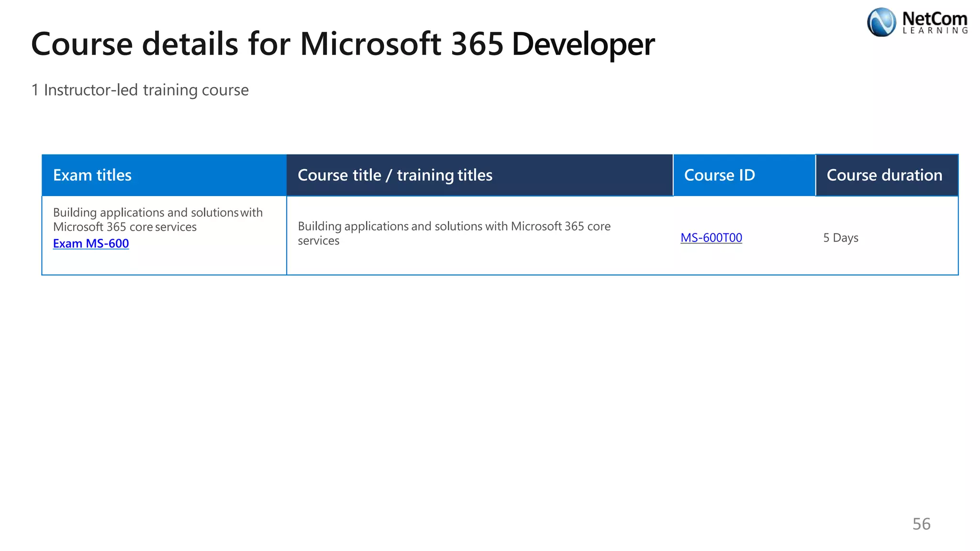The image size is (980, 551).
Task: Select the 'Course ID' column header
Action: pyautogui.click(x=744, y=175)
